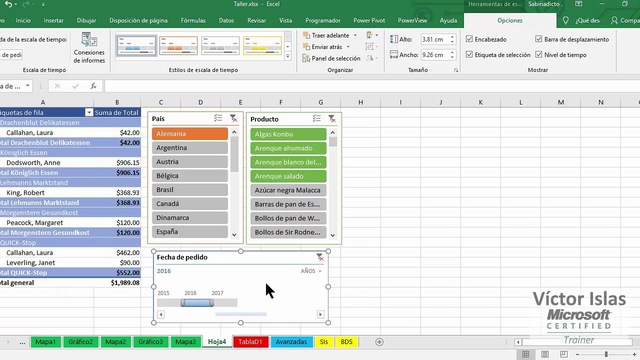Select Argentina in País slicer
This screenshot has height=360, width=640.
click(x=190, y=148)
